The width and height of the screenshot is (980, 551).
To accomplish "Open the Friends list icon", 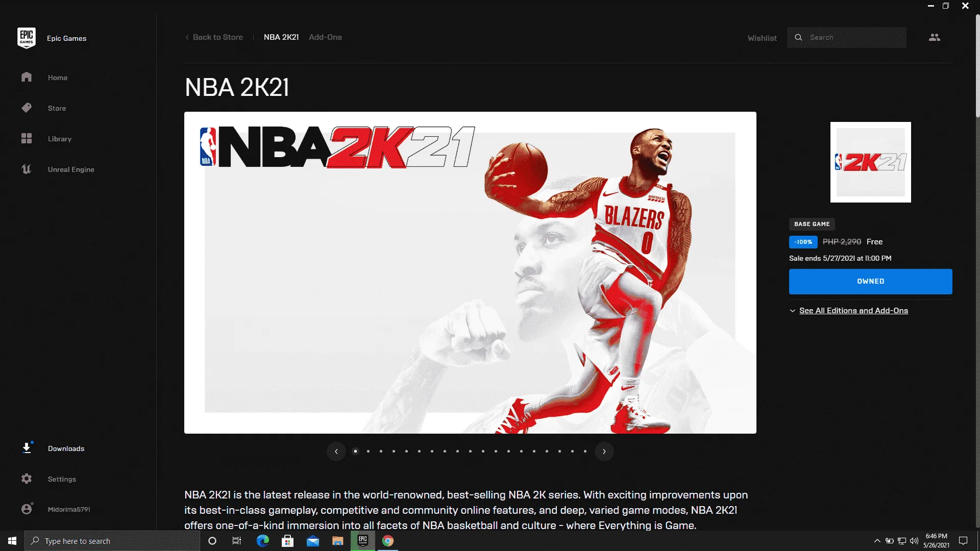I will tap(935, 37).
